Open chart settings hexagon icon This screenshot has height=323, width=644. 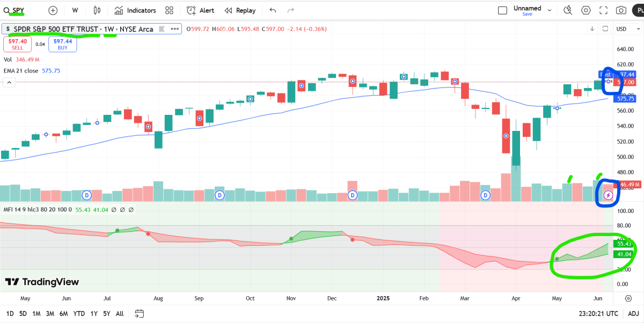[586, 10]
